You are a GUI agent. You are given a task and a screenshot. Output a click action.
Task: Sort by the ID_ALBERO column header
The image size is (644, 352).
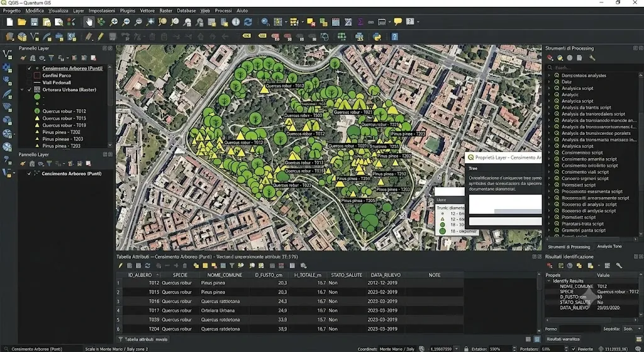pyautogui.click(x=140, y=275)
